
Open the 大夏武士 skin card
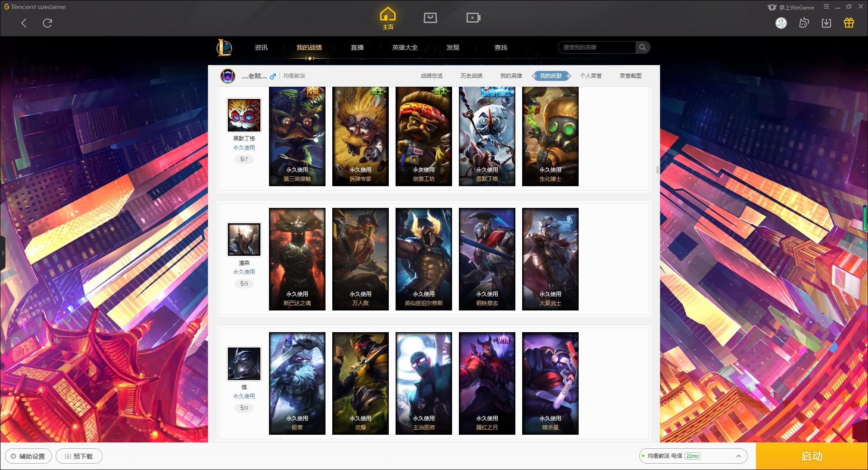click(550, 259)
